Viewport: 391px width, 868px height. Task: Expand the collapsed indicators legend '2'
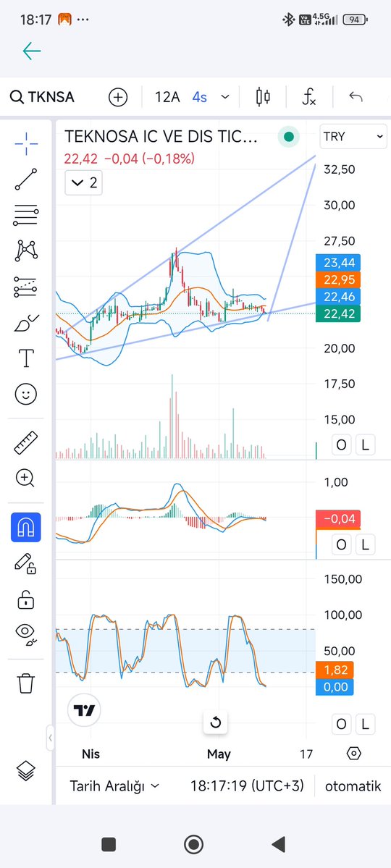(83, 182)
